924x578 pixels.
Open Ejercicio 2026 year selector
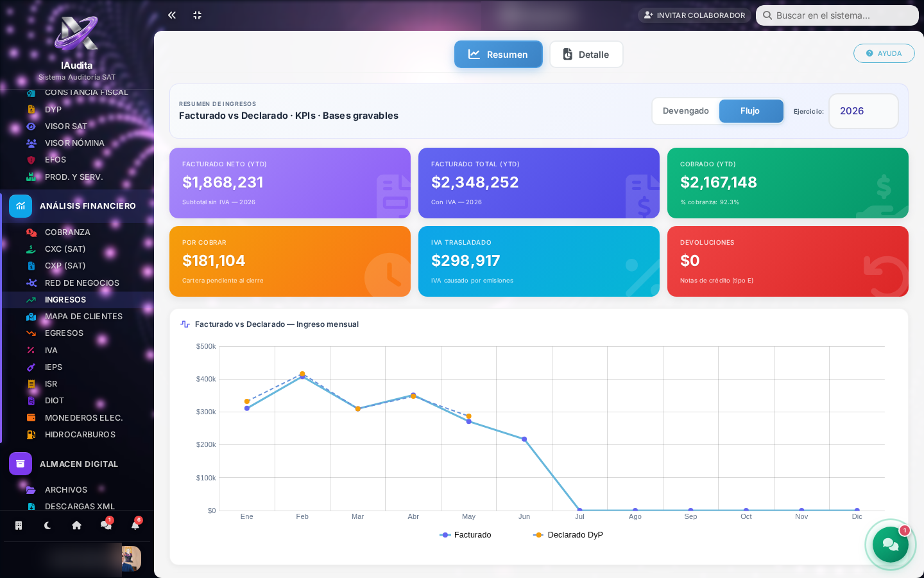864,111
